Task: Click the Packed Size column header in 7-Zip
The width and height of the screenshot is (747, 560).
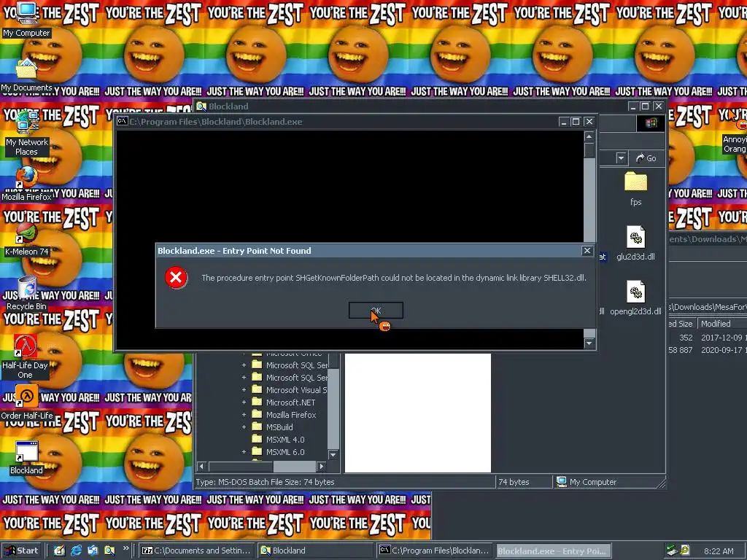Action: coord(682,323)
